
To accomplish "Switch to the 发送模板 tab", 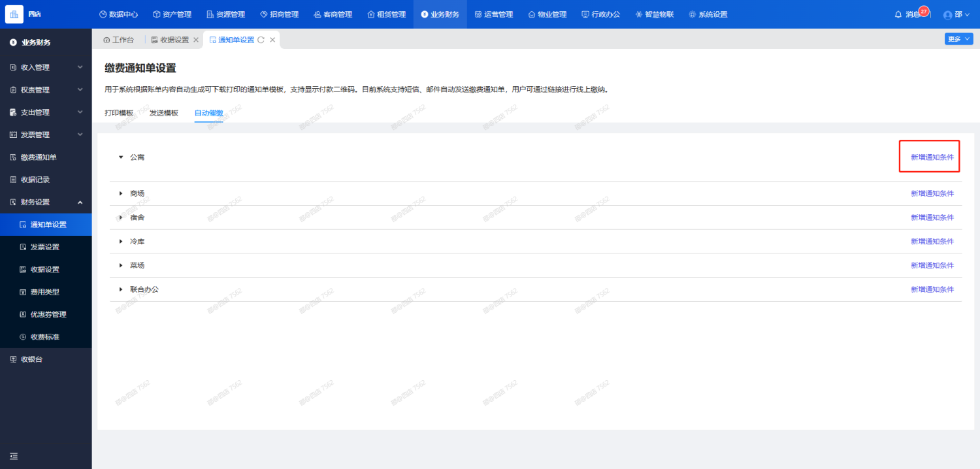I will coord(163,113).
